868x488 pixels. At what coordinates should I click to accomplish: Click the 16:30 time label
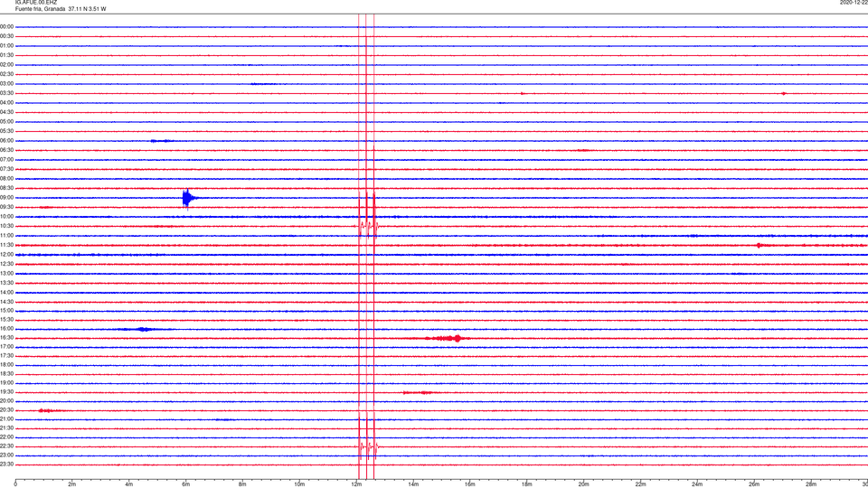click(x=6, y=337)
